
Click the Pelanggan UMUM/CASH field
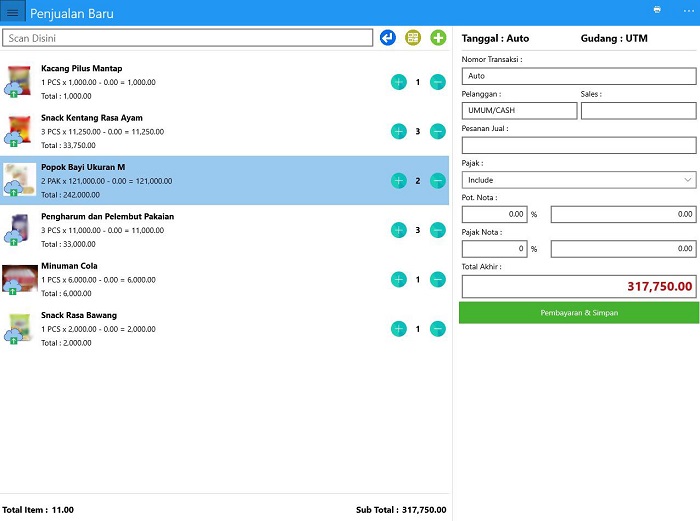(x=519, y=110)
